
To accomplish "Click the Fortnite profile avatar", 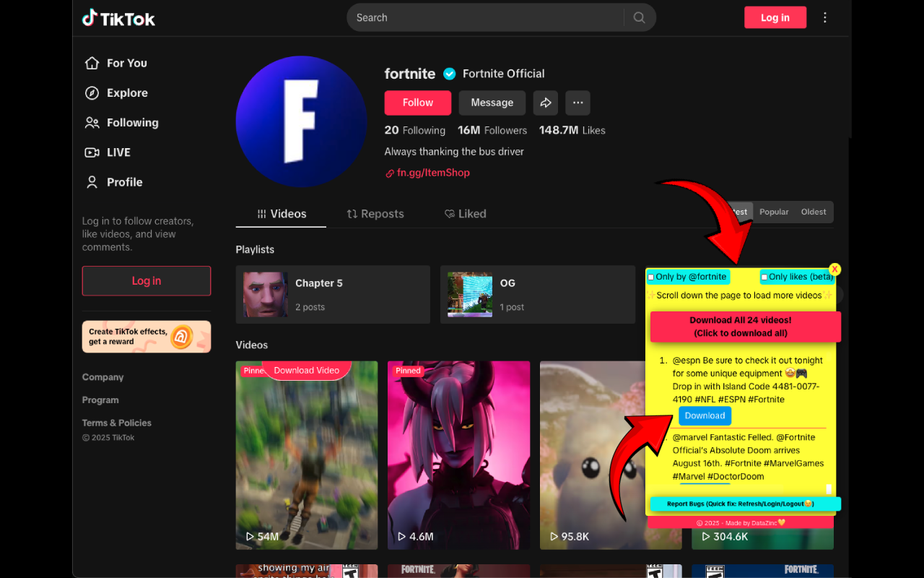I will click(300, 121).
